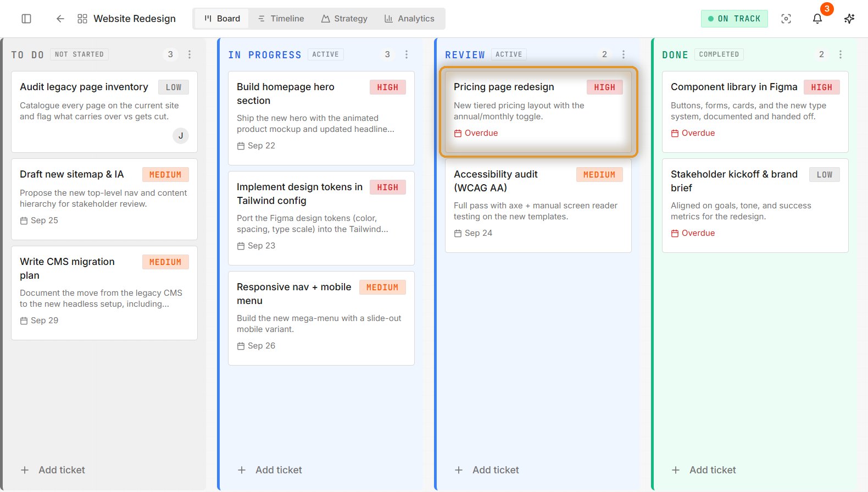Open the In Progress column options menu
This screenshot has width=868, height=492.
pyautogui.click(x=407, y=54)
